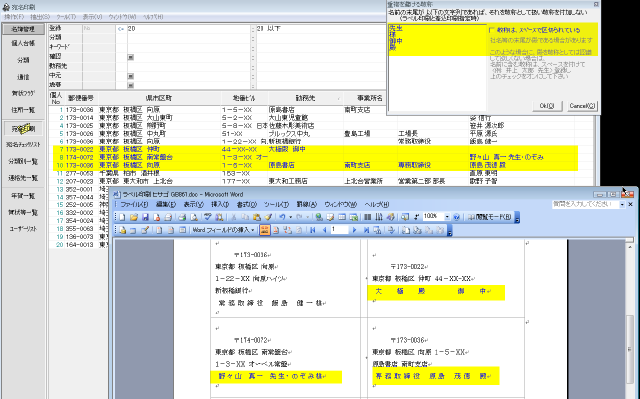Click the 県市区町 column header

click(x=159, y=98)
